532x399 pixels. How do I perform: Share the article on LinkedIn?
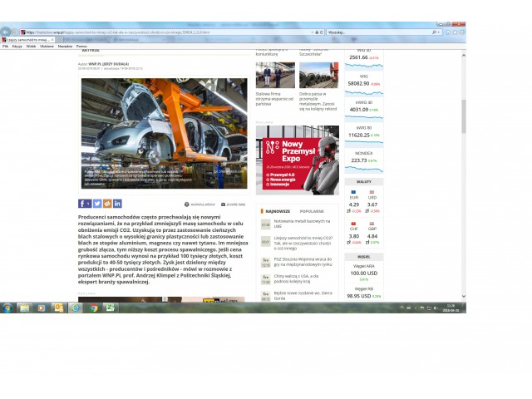(x=117, y=204)
